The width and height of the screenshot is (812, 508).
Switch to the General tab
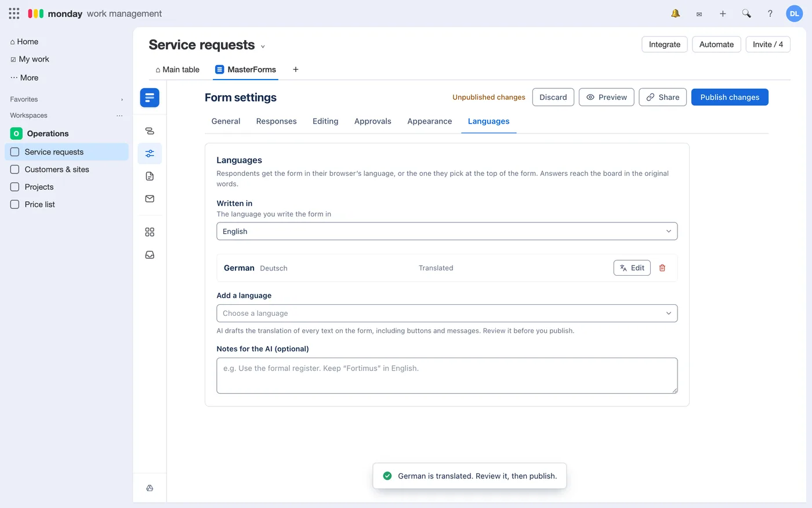tap(226, 121)
